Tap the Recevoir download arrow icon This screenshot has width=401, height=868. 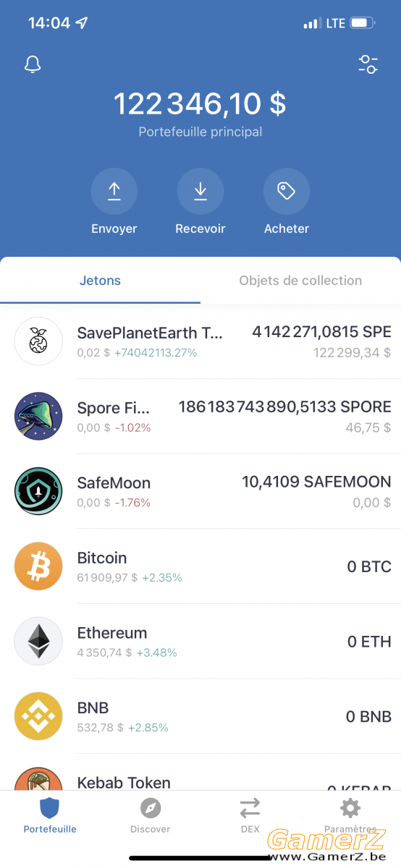click(200, 192)
